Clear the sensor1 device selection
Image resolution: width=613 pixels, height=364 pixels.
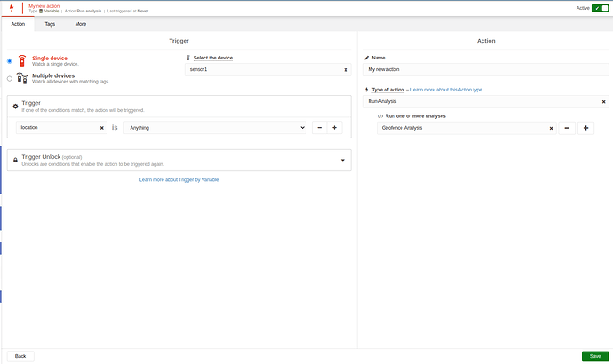point(346,70)
